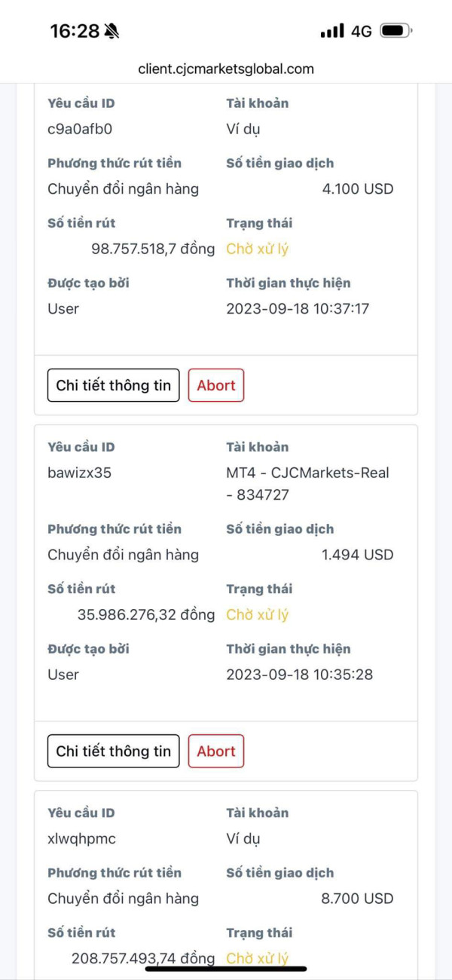The image size is (452, 980).
Task: Tap the silent mode bell icon
Action: 112,31
